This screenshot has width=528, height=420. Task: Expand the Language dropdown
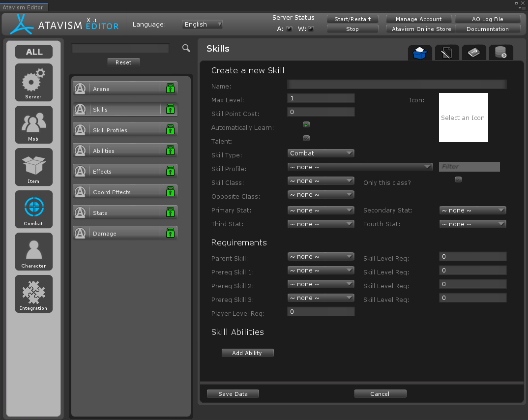203,24
